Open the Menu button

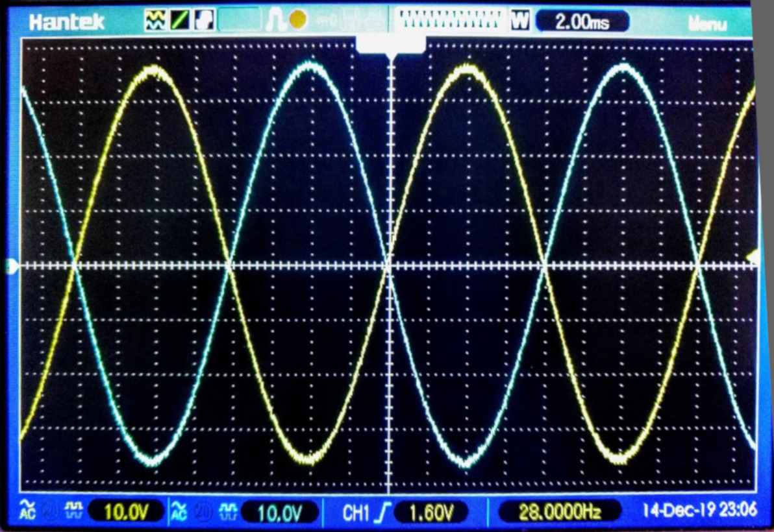point(707,23)
